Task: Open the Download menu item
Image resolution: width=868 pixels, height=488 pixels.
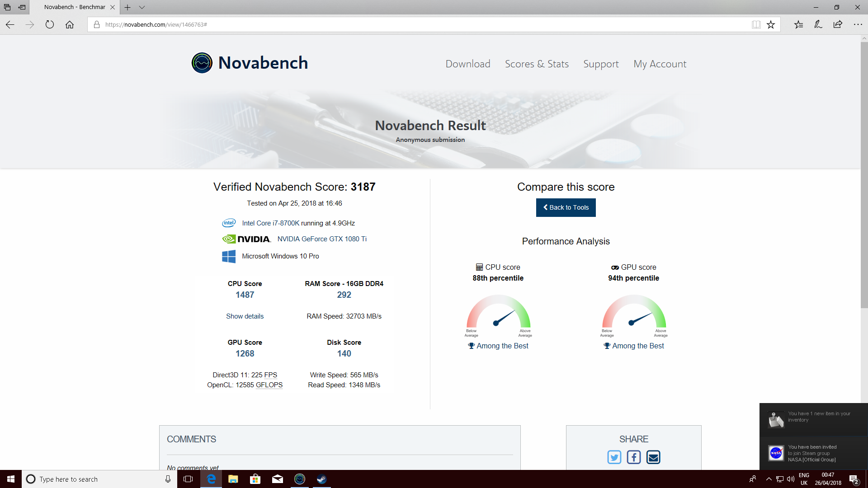Action: coord(468,64)
